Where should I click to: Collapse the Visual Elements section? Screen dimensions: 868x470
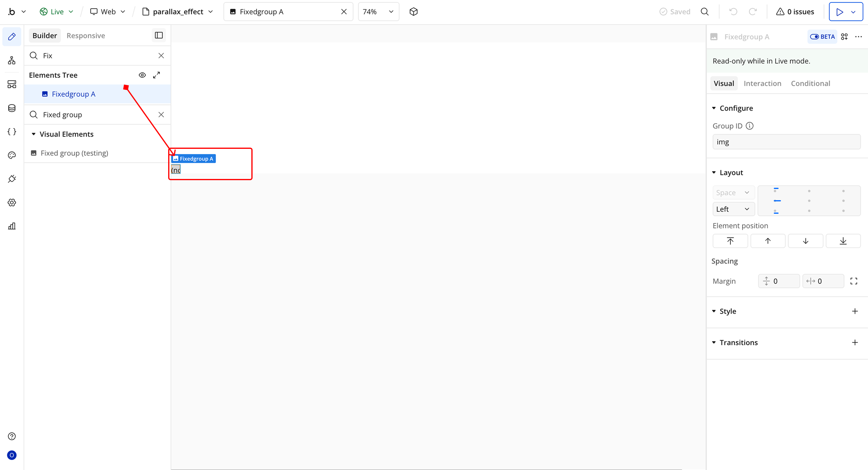pyautogui.click(x=34, y=134)
